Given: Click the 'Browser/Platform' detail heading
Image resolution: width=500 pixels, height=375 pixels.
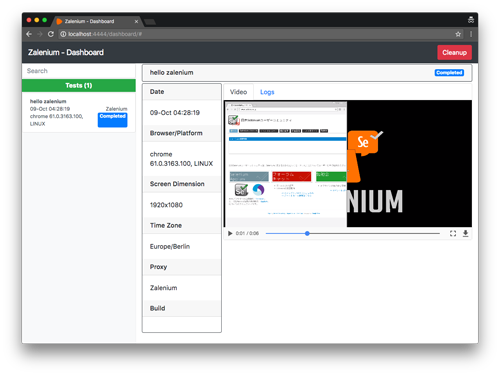Looking at the screenshot, I should click(x=176, y=133).
